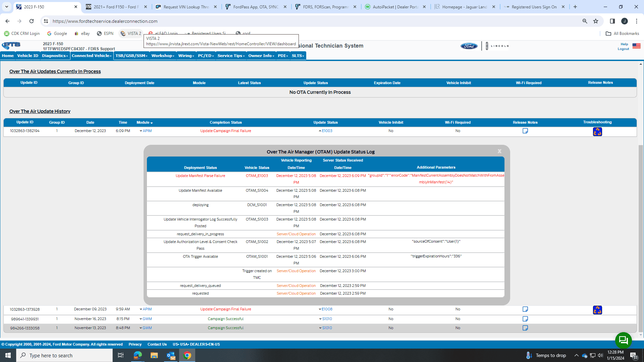
Task: Click the US flag language icon
Action: [x=636, y=46]
